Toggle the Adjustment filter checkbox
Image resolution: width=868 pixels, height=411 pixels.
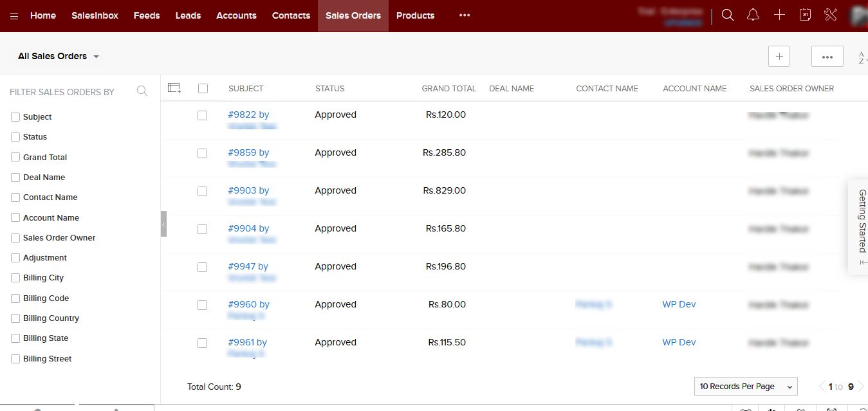pos(15,257)
